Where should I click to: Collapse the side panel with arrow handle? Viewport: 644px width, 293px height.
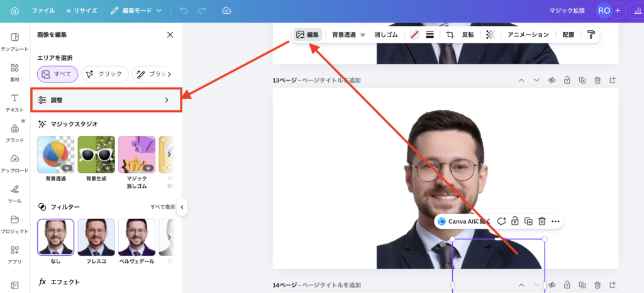pos(182,206)
